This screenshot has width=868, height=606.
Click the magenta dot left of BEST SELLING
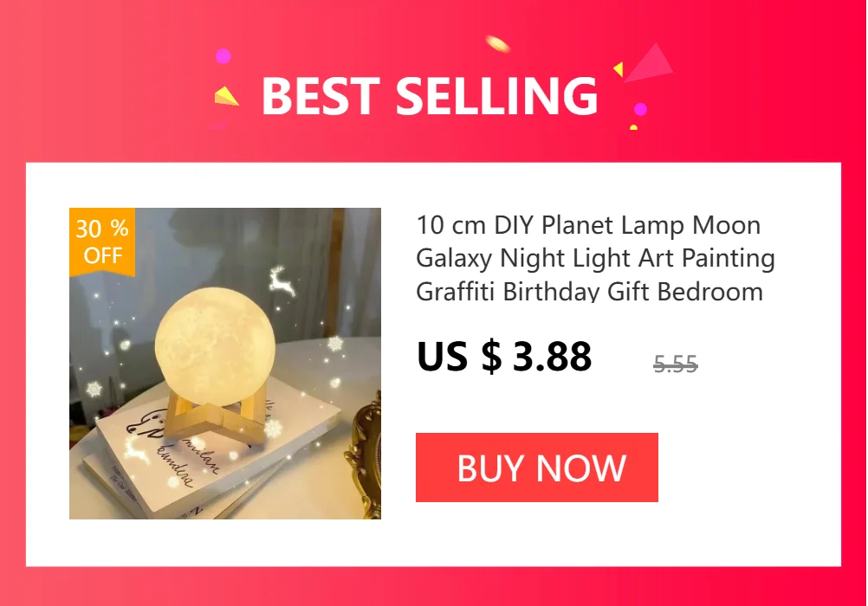pos(223,56)
